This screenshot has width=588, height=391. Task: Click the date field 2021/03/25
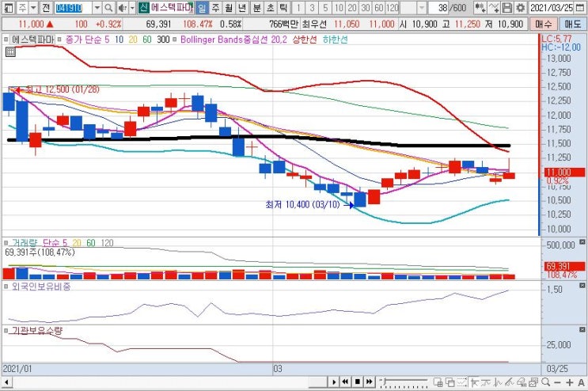[552, 7]
